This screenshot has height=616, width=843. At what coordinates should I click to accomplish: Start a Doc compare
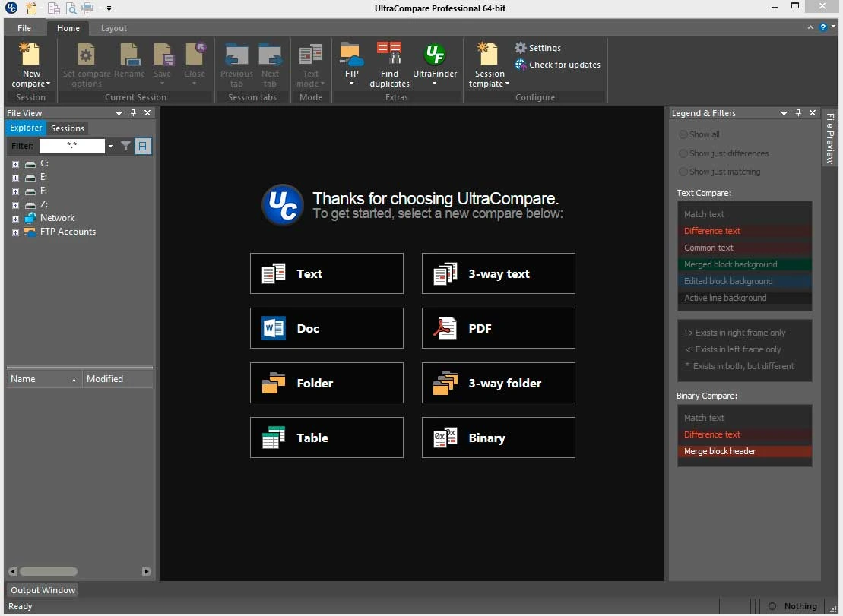[x=326, y=328]
